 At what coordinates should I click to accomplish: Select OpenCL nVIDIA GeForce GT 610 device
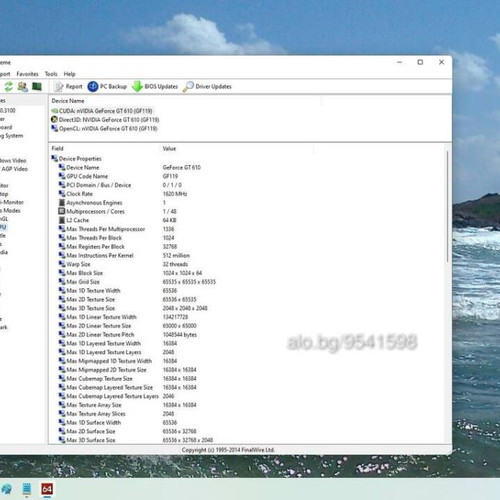tap(104, 128)
